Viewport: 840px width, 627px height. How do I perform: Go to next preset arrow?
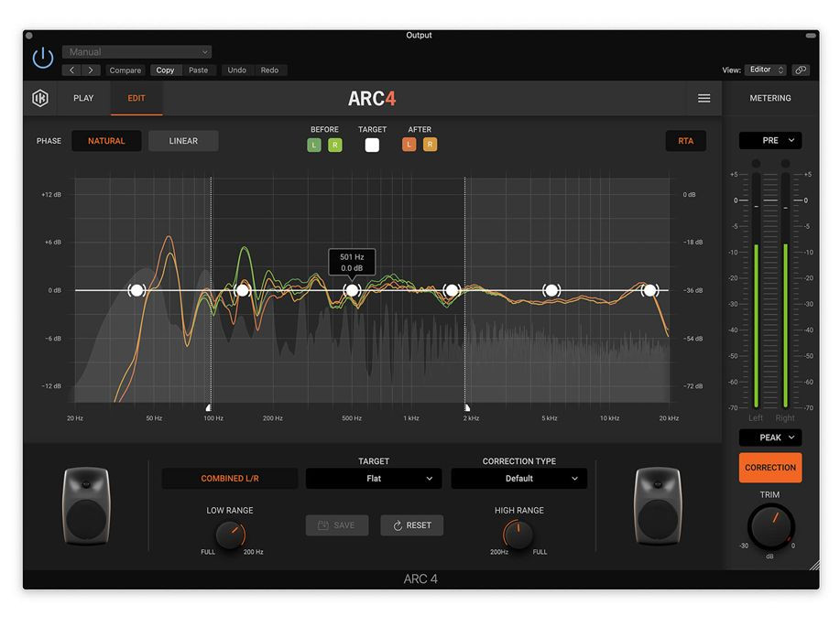click(x=91, y=70)
